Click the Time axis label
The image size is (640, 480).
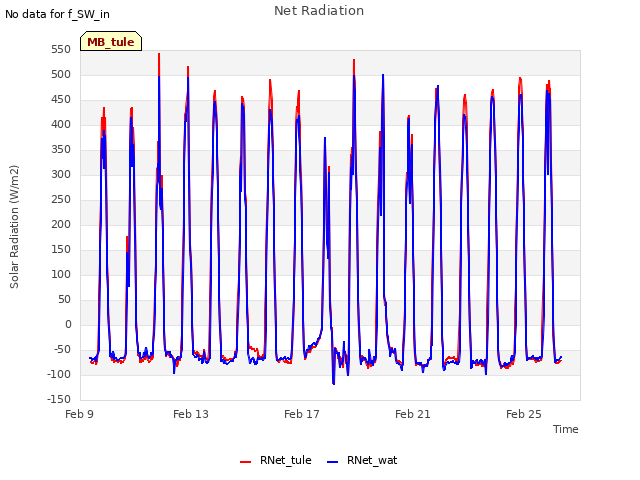click(x=566, y=429)
